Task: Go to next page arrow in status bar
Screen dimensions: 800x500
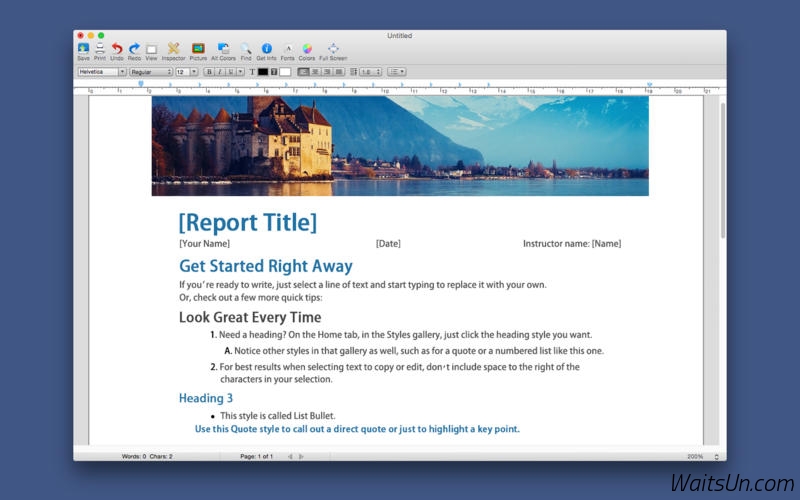Action: 301,456
